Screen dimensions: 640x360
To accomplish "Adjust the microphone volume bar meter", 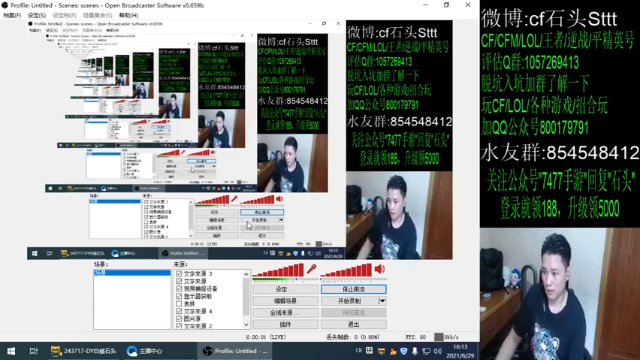I will (x=279, y=270).
